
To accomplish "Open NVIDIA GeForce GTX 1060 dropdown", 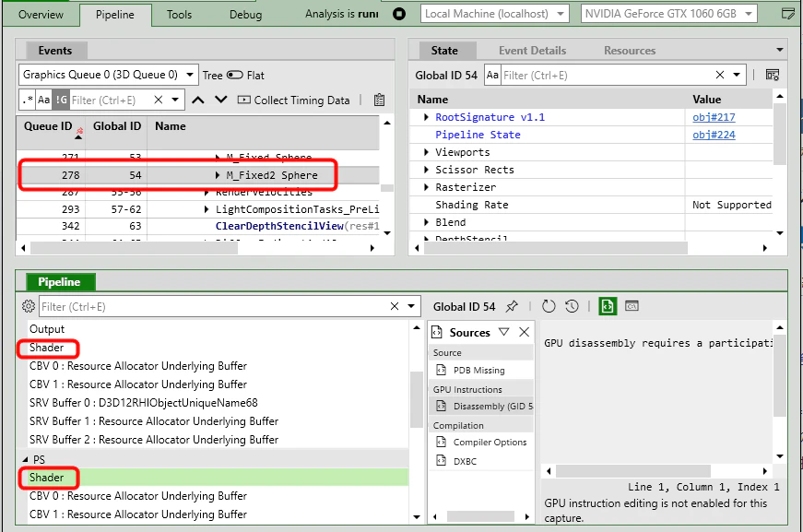I will click(x=668, y=14).
